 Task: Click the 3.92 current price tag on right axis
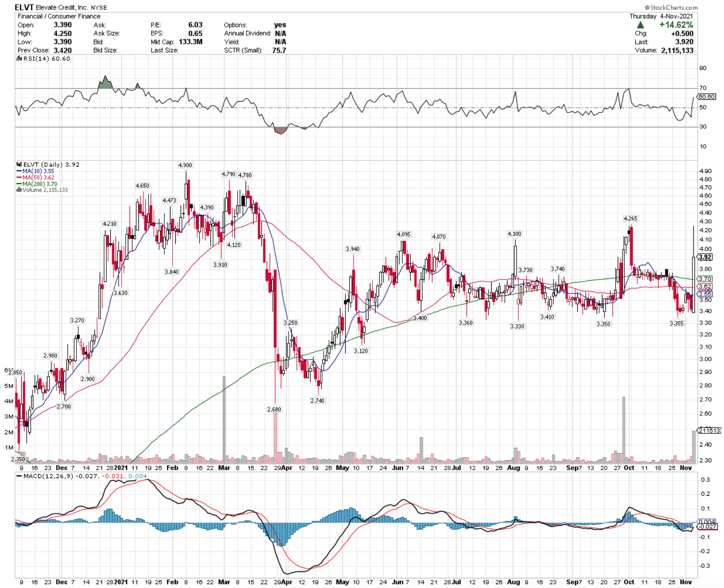(705, 257)
